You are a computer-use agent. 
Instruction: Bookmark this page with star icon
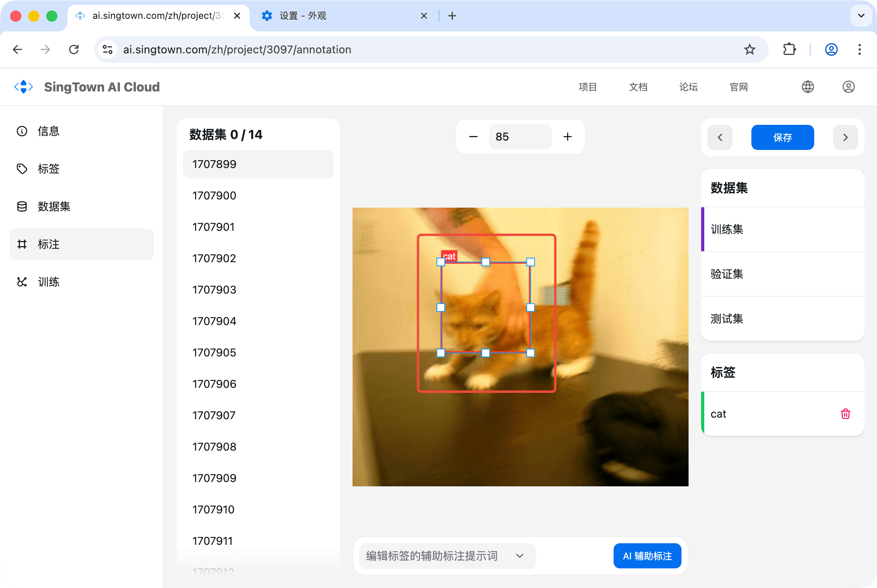(x=749, y=49)
